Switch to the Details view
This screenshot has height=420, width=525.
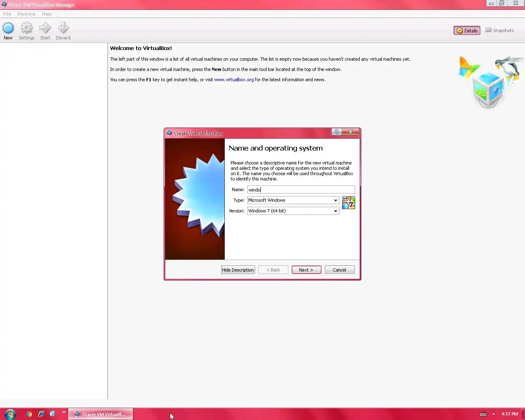tap(467, 30)
